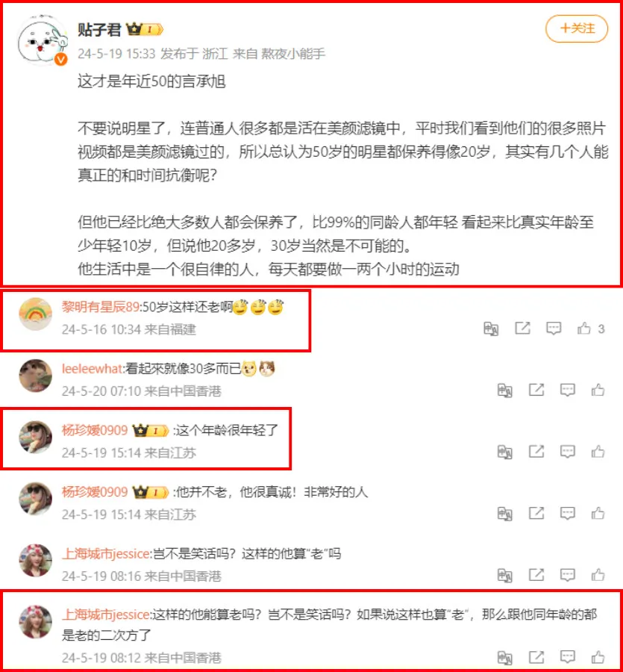
Task: View leeleewhat's avatar thumbnail
Action: [36, 376]
